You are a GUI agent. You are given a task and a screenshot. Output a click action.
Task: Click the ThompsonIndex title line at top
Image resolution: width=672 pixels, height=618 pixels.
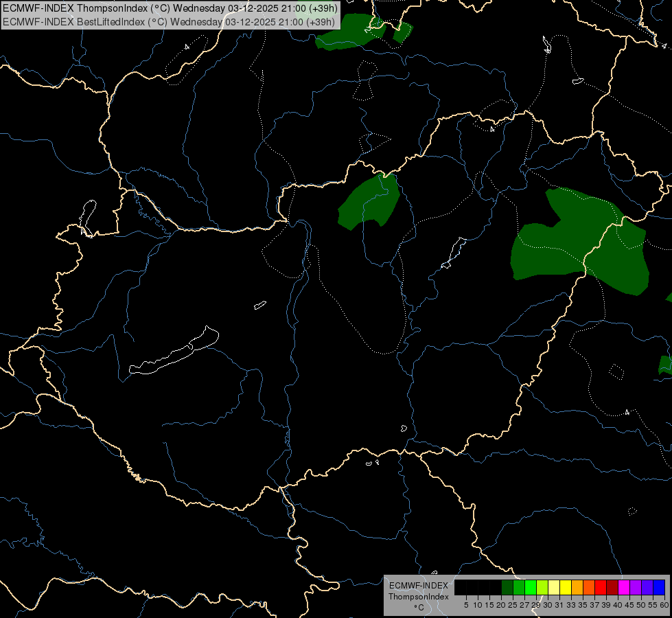pos(170,8)
